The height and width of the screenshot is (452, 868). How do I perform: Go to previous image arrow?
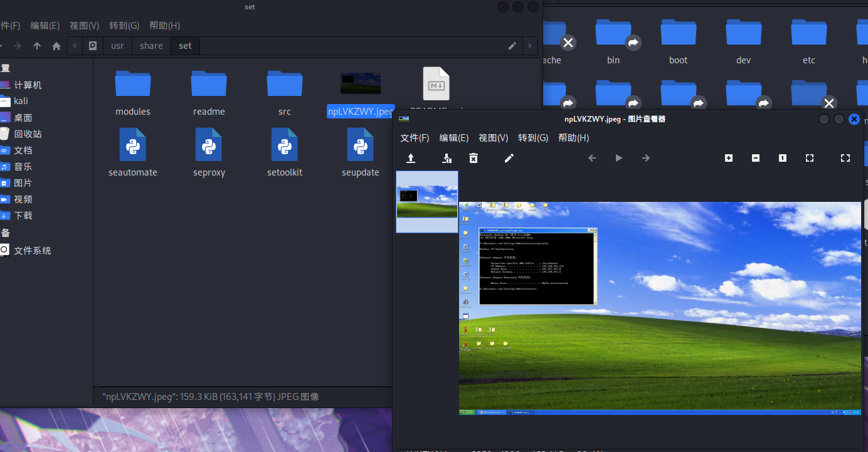coord(592,158)
